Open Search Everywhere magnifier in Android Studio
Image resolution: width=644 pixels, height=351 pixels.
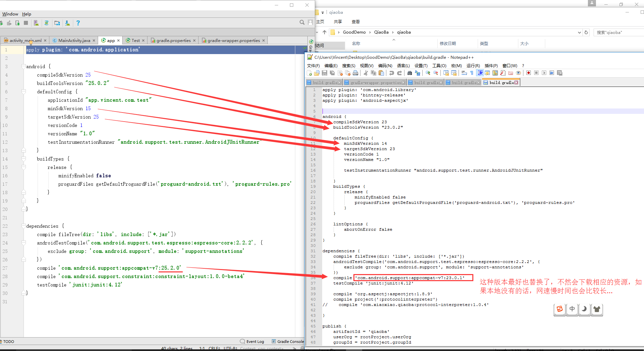pyautogui.click(x=302, y=22)
